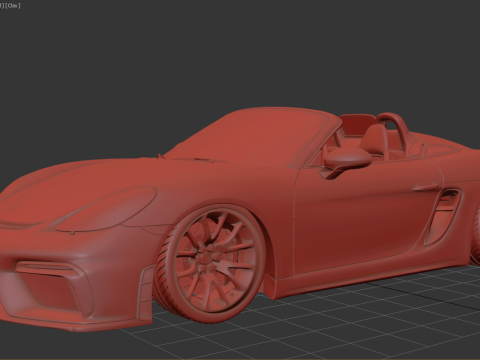Select the front headlight of the car
The width and height of the screenshot is (480, 360).
pyautogui.click(x=107, y=209)
